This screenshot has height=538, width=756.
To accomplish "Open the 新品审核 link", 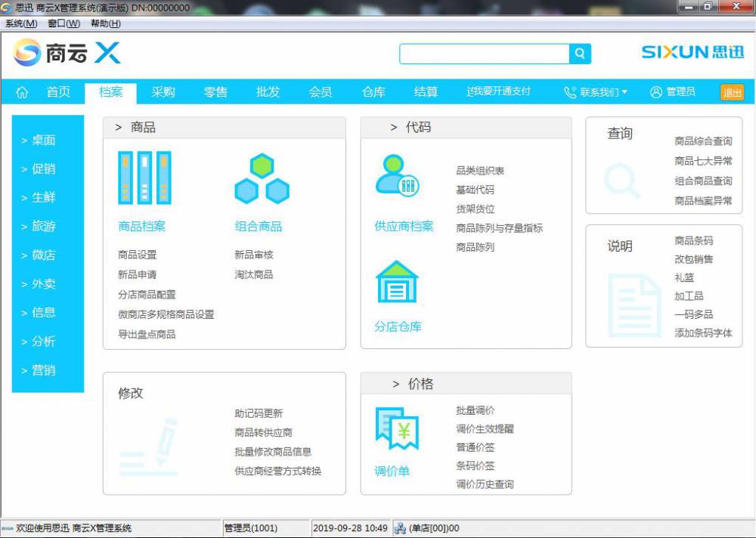I will tap(254, 255).
